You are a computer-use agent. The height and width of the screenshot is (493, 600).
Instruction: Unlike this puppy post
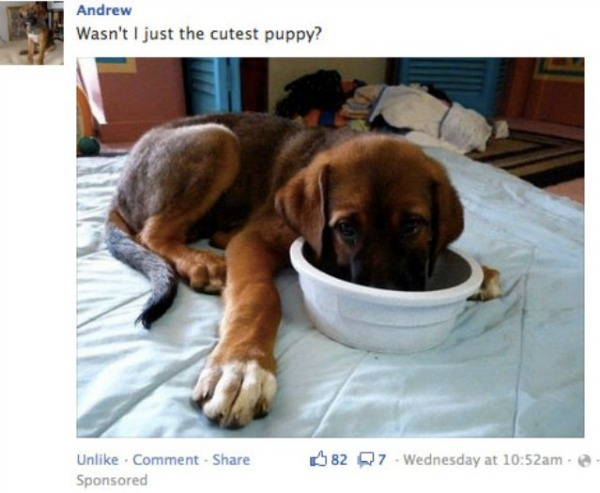click(x=98, y=459)
